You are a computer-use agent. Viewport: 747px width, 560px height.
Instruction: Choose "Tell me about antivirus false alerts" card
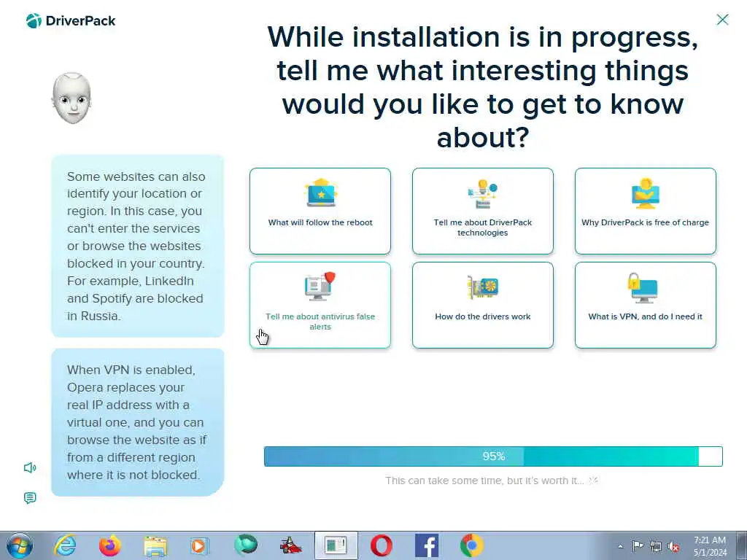coord(320,306)
